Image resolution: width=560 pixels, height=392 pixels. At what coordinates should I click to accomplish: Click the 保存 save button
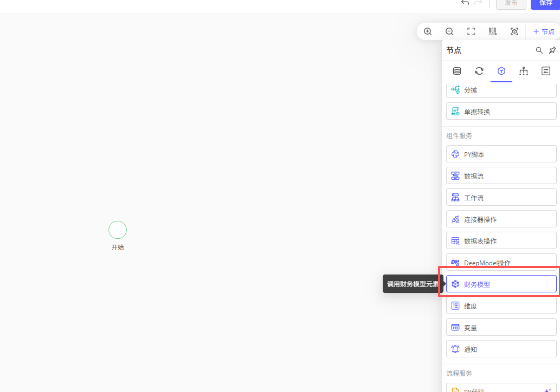click(545, 3)
